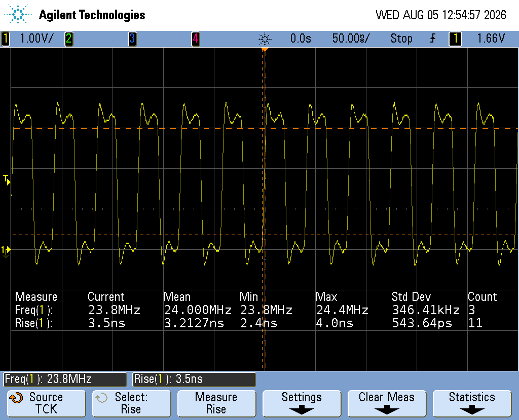Click the date and time stamp
Image resolution: width=519 pixels, height=420 pixels.
[x=441, y=15]
